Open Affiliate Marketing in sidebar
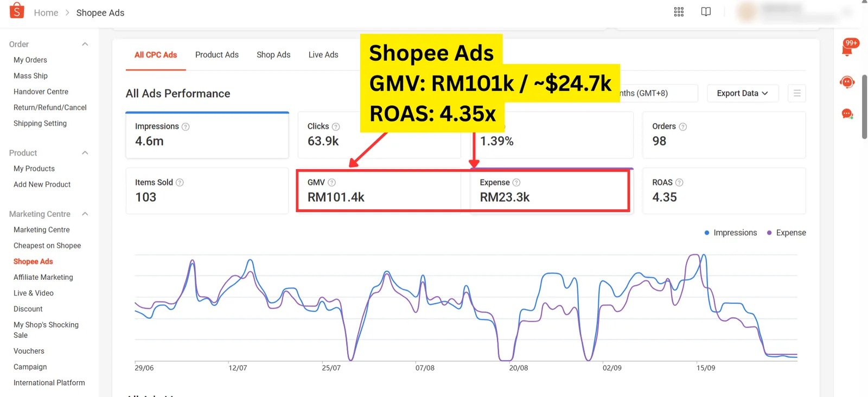This screenshot has height=397, width=868. tap(43, 277)
